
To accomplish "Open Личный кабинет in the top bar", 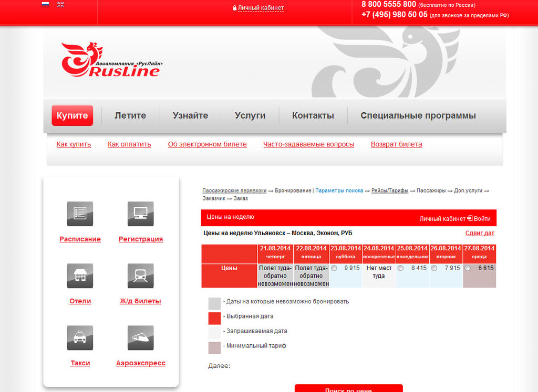I will coord(260,8).
